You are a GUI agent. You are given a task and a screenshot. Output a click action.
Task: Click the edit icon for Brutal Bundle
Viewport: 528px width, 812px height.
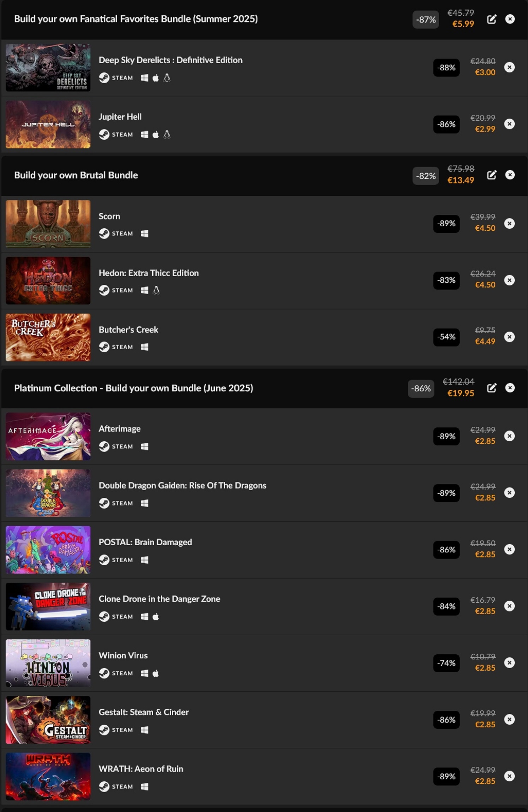(x=492, y=175)
